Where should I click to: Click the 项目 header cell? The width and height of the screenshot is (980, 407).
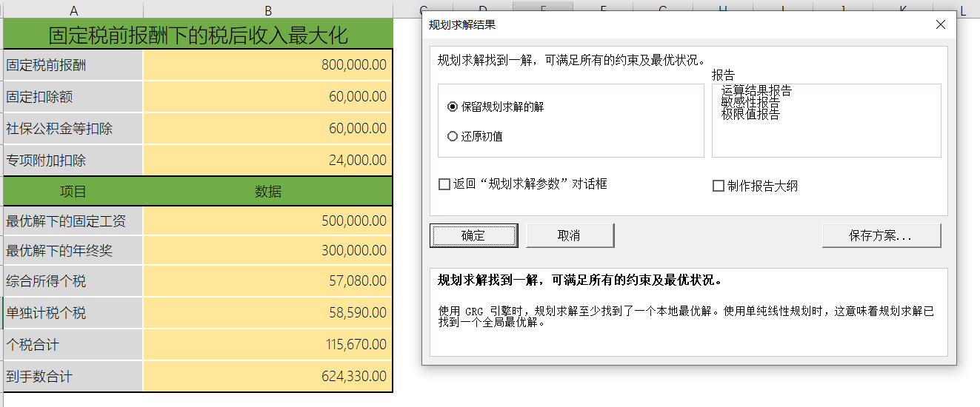[73, 192]
